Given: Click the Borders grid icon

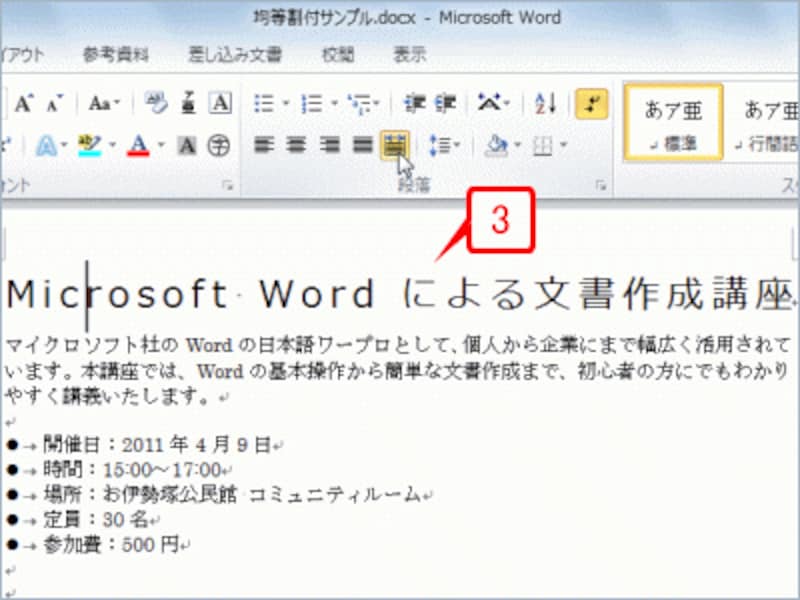Looking at the screenshot, I should pos(543,146).
